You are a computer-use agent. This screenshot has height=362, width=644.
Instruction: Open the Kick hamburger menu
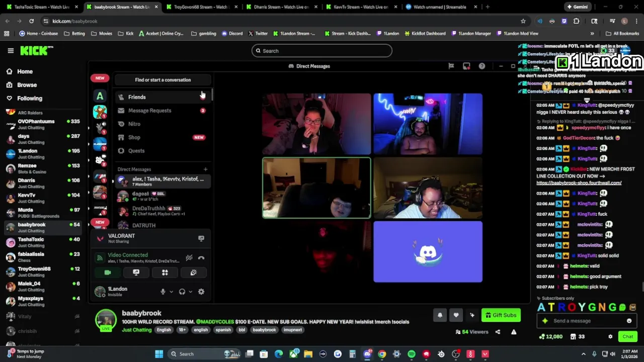pos(11,51)
